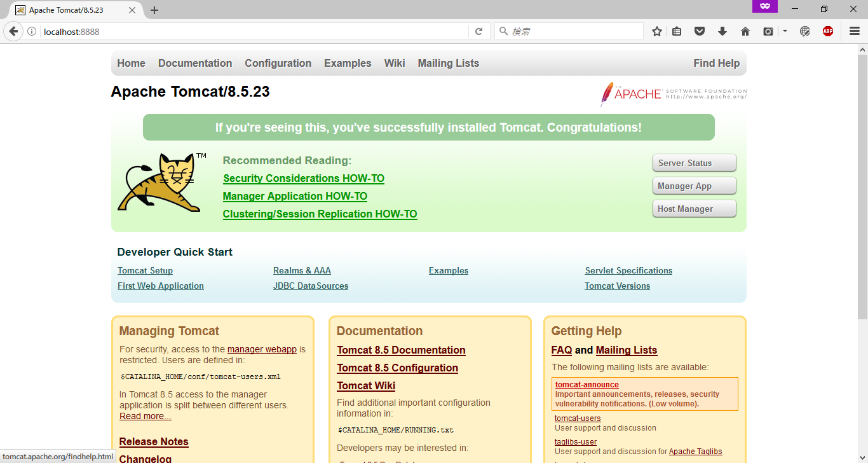Click the localhost:8888 address bar
The height and width of the screenshot is (463, 868).
254,31
